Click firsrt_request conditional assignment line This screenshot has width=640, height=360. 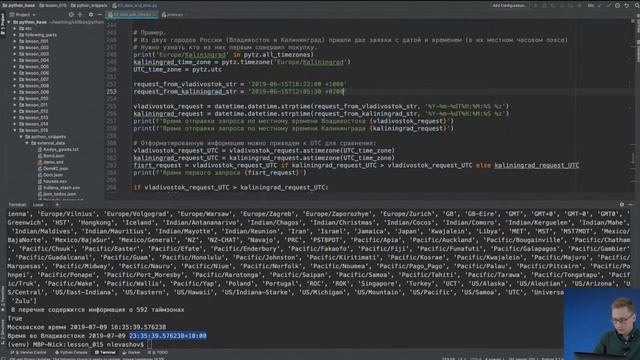point(356,165)
